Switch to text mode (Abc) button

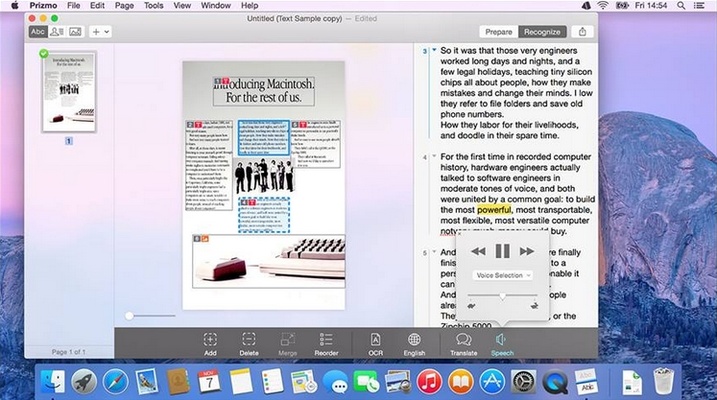pos(39,32)
